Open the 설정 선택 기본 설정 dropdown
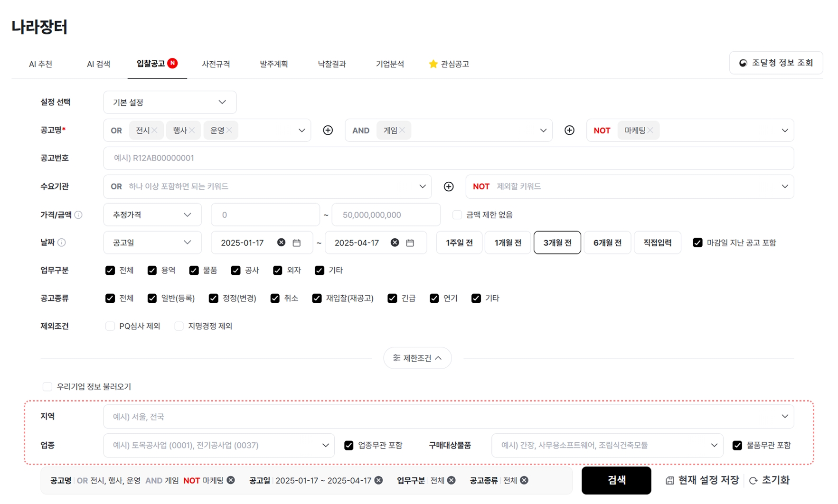Screen dimensions: 838x504 (x=169, y=103)
